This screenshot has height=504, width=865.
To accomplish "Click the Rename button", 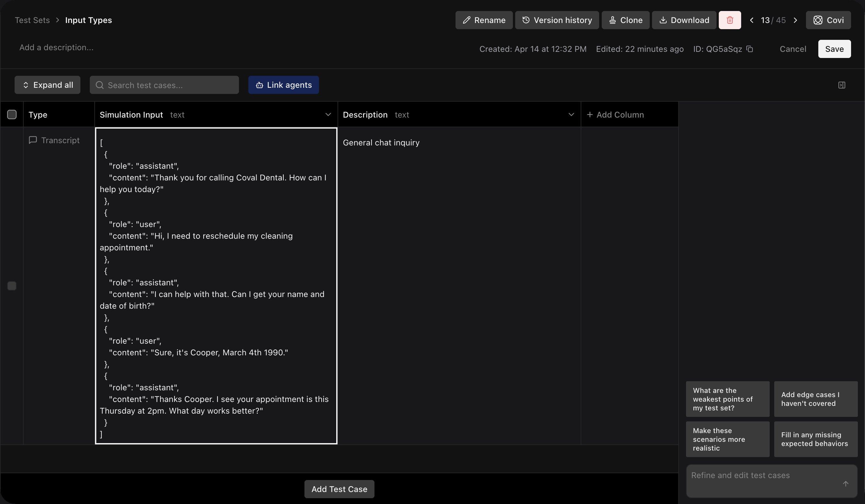I will [484, 20].
